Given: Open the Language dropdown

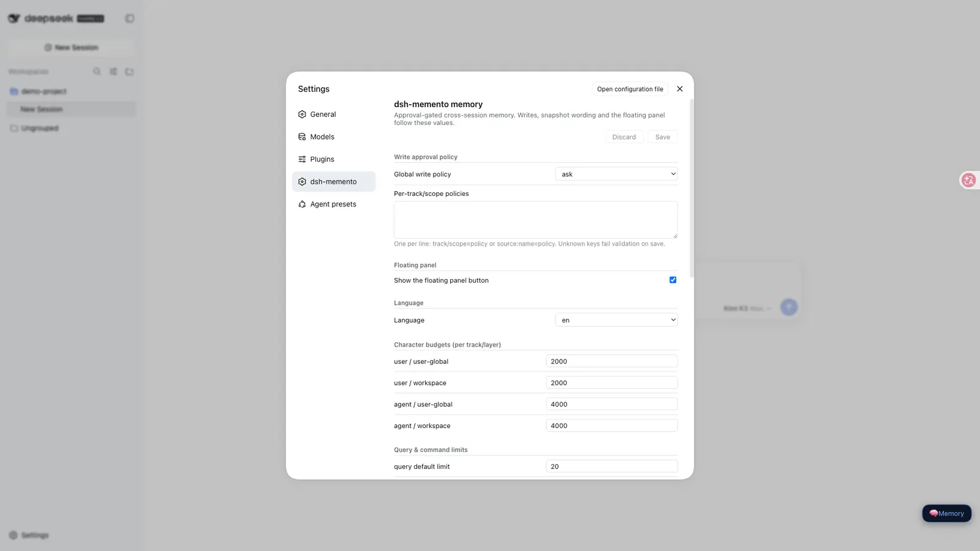Looking at the screenshot, I should (617, 320).
